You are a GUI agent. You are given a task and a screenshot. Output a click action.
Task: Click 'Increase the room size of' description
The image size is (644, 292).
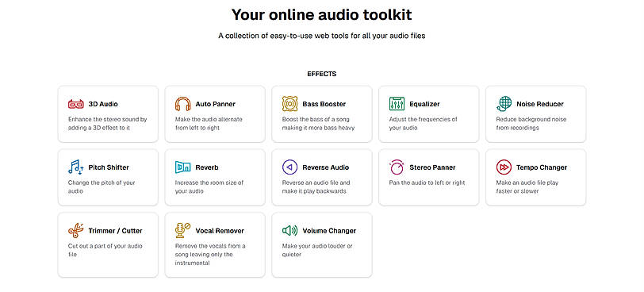point(209,182)
